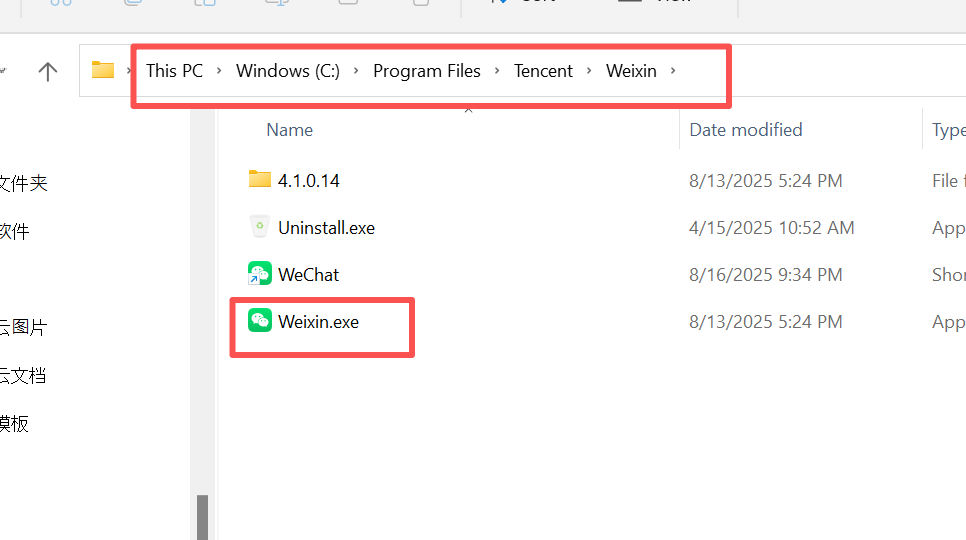Screen dimensions: 966x540
Task: Click the Type cell of the WeChat row
Action: 949,275
